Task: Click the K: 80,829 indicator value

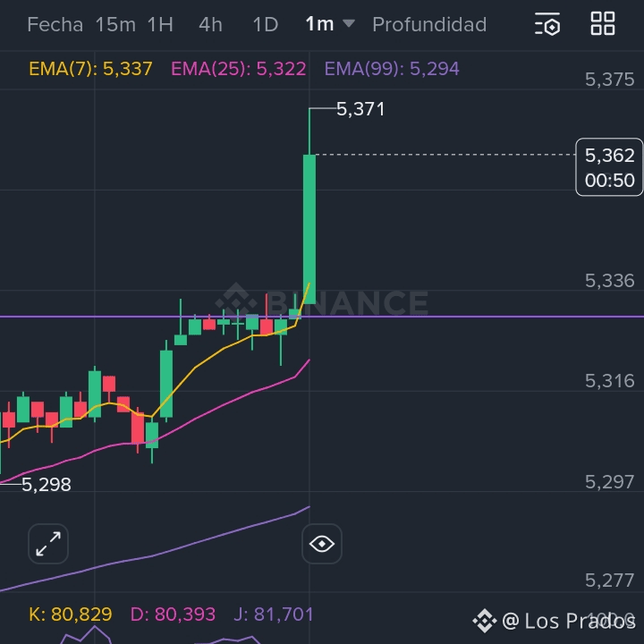Action: pos(71,614)
